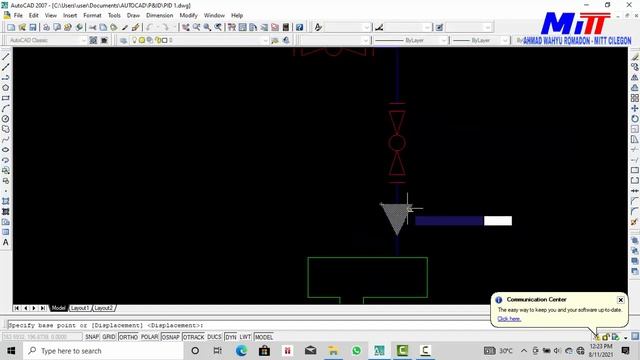Viewport: 640px width, 360px height.
Task: Toggle DYN dynamic input
Action: [231, 337]
